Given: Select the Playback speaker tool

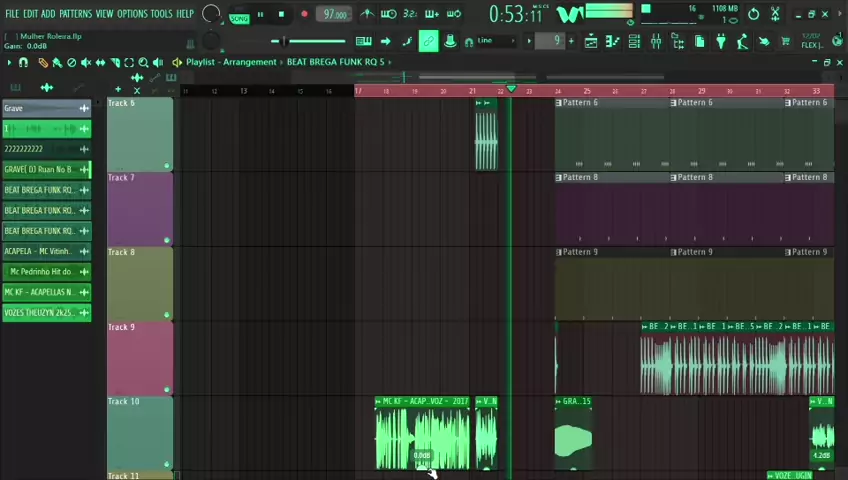Looking at the screenshot, I should click(158, 63).
